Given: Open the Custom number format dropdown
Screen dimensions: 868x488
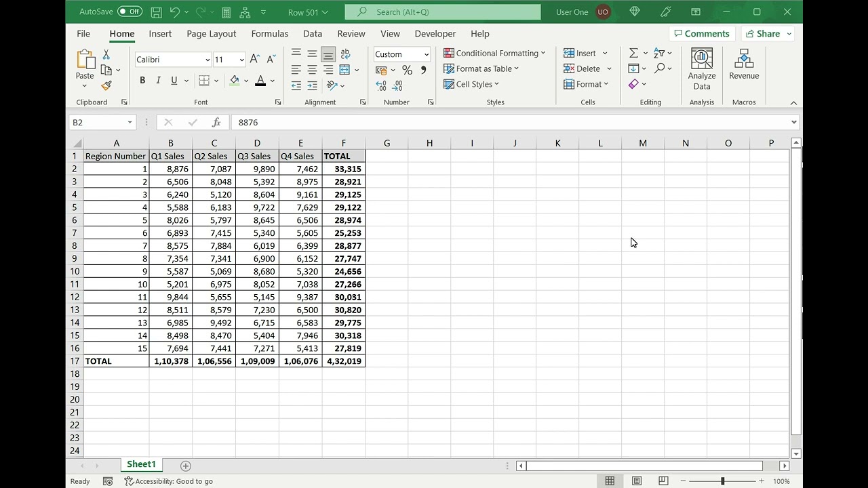Looking at the screenshot, I should tap(426, 54).
